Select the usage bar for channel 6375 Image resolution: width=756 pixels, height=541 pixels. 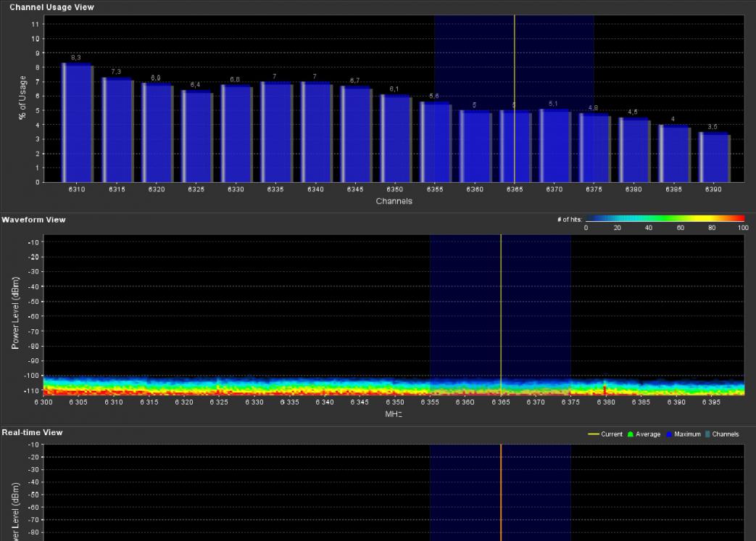pos(595,147)
